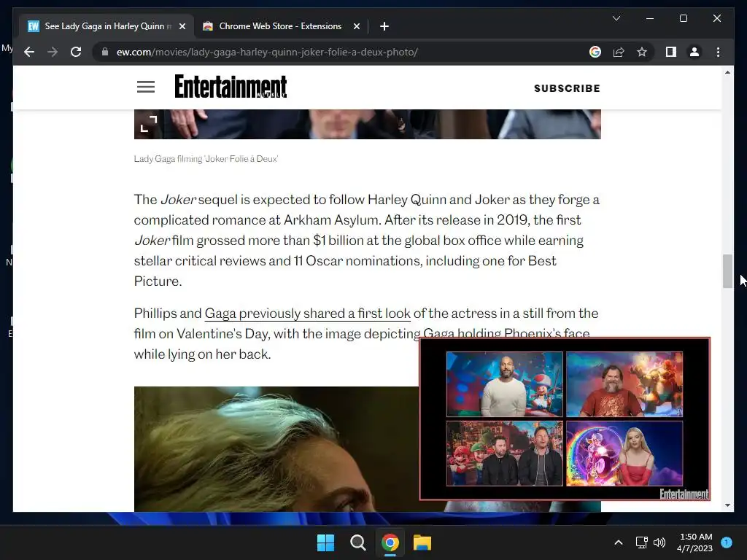Click video panel with Mario and Luigi

point(505,454)
